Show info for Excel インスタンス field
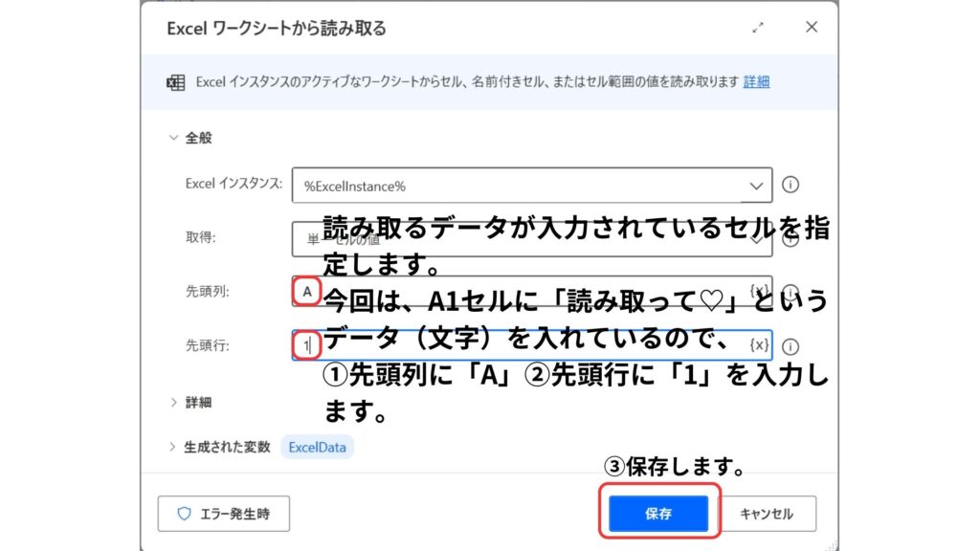This screenshot has height=551, width=980. click(x=790, y=185)
